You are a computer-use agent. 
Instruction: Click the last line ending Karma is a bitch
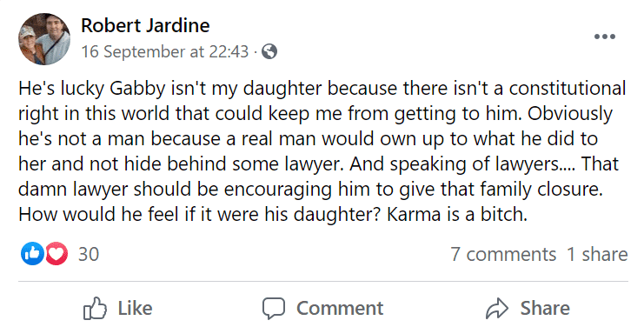tap(273, 214)
